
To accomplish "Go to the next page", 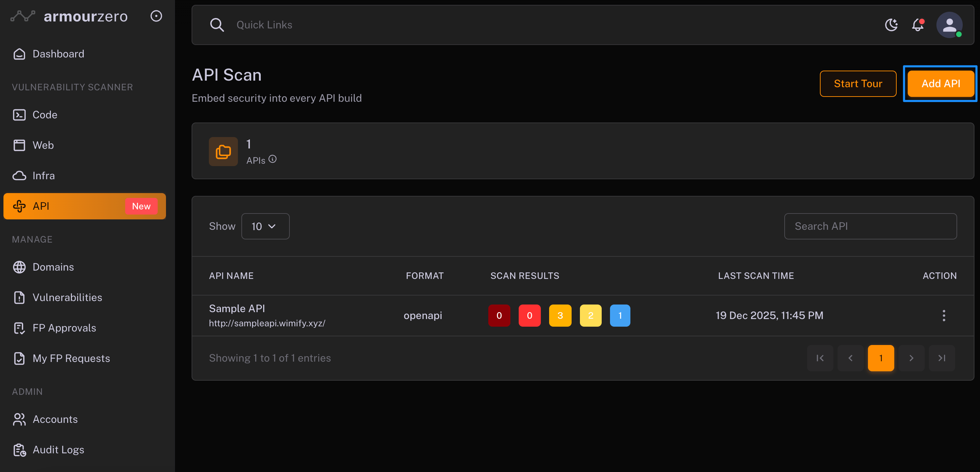I will coord(911,358).
